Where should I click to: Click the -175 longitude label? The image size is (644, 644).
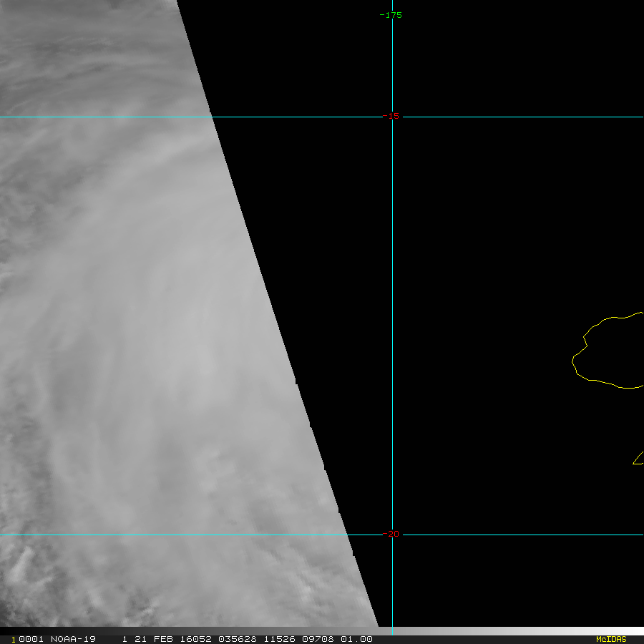(x=391, y=15)
